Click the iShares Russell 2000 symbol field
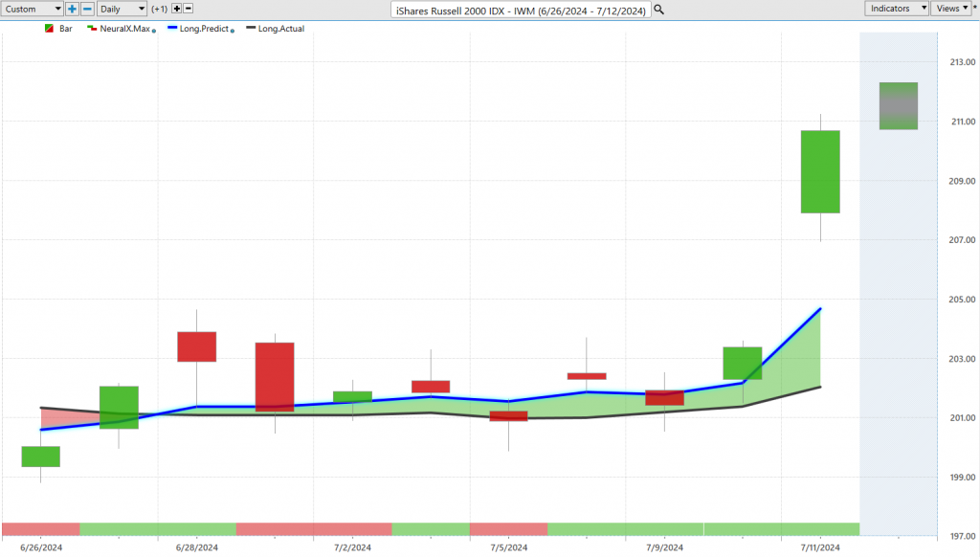The image size is (980, 557). pos(521,10)
